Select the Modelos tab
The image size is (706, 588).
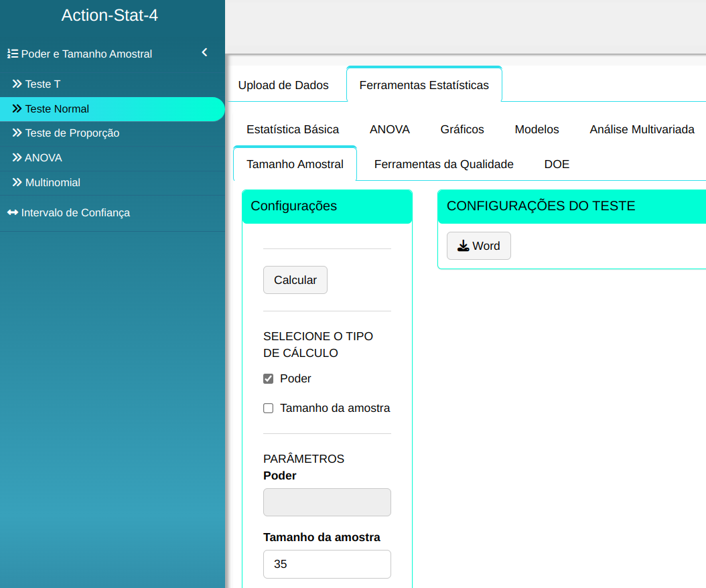537,129
